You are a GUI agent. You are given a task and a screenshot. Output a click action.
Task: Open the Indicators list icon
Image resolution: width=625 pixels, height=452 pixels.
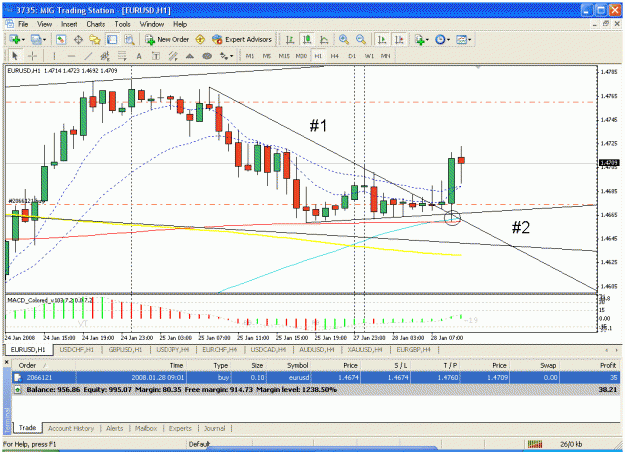point(419,39)
